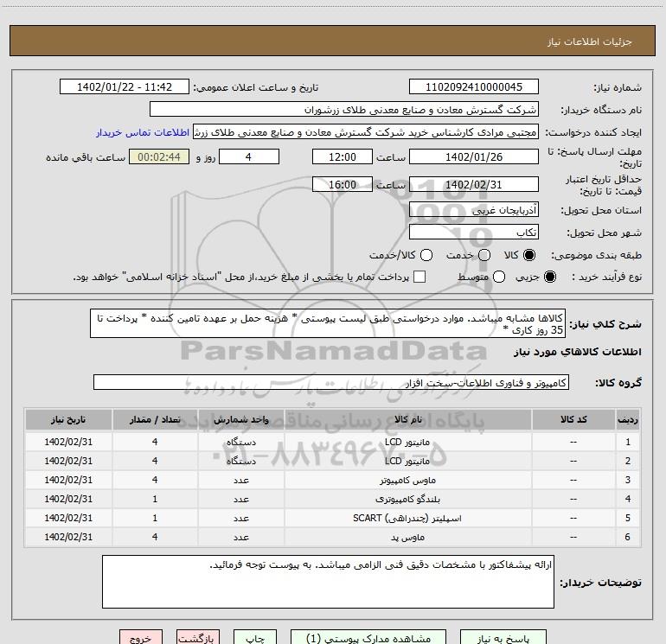
Task: Click the چاپ print button
Action: [x=255, y=638]
